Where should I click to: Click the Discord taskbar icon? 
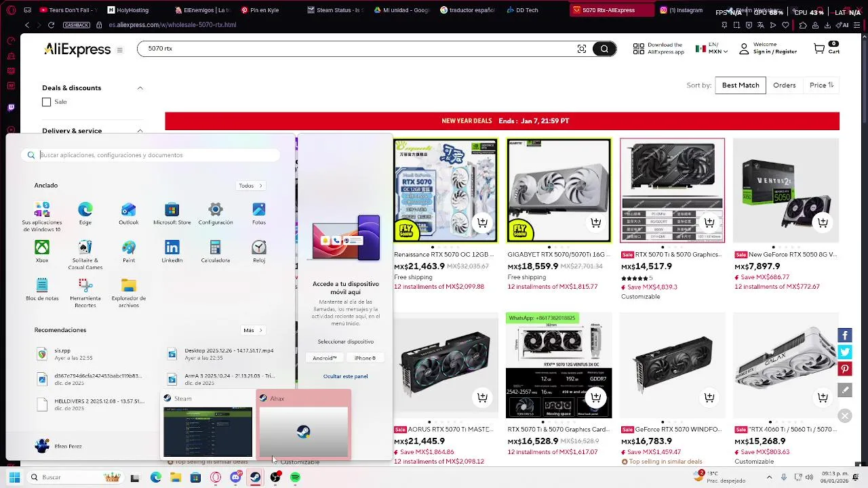click(235, 478)
